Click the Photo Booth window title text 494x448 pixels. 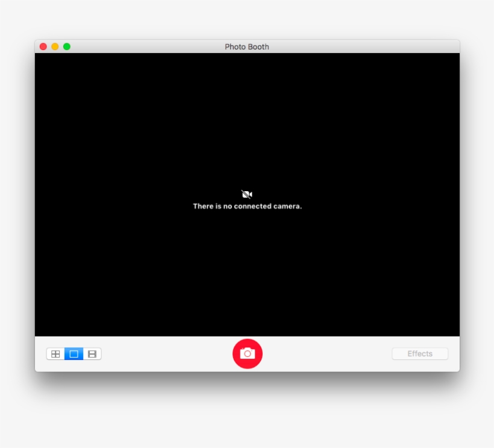(247, 46)
